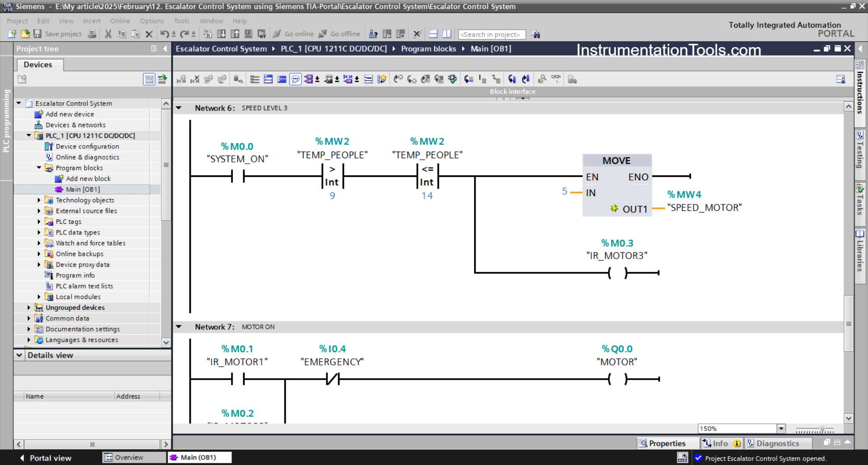Expand the Ungrouped devices tree node
Screen dimensions: 868x465
click(29, 308)
